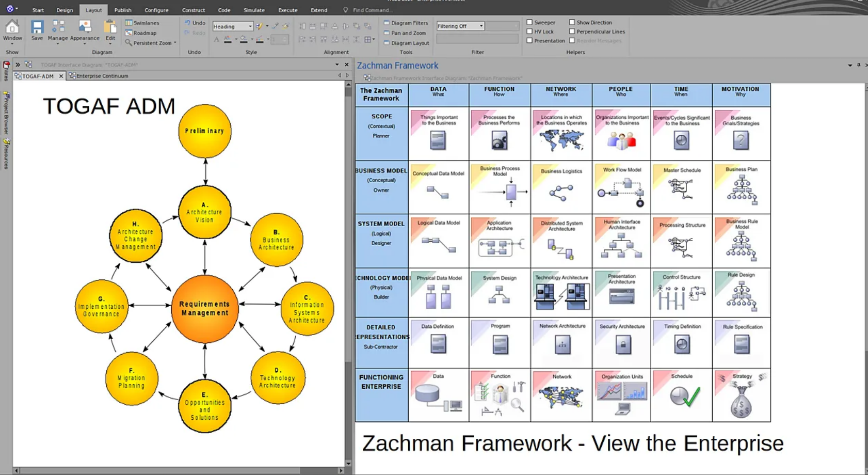Click the font text color icon

coord(228,39)
